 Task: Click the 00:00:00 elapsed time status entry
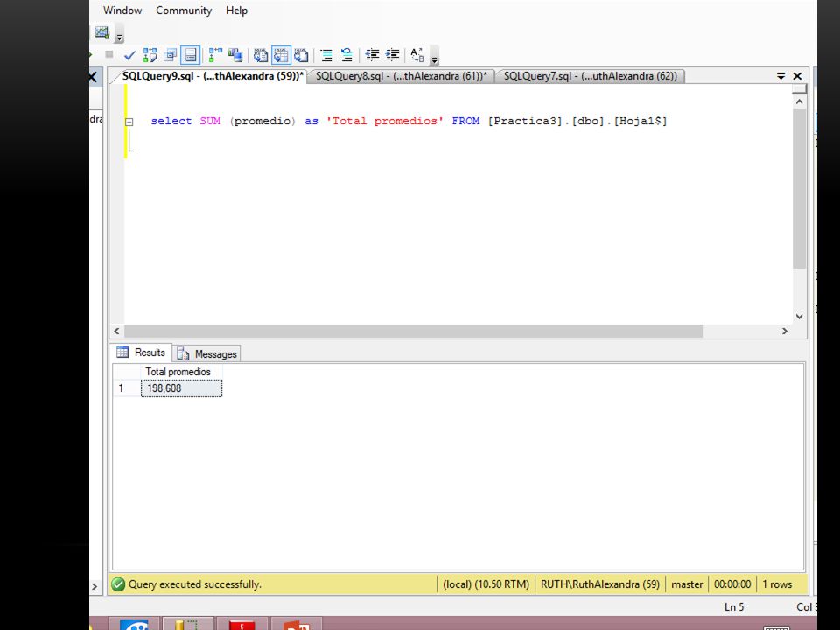[732, 584]
